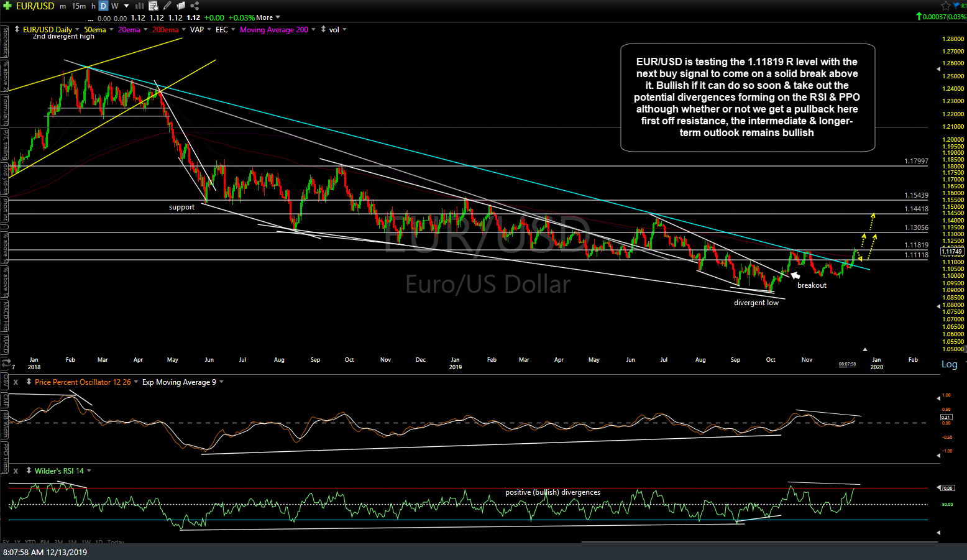Click the 1.11749 current price marker
The width and height of the screenshot is (967, 560).
(951, 252)
